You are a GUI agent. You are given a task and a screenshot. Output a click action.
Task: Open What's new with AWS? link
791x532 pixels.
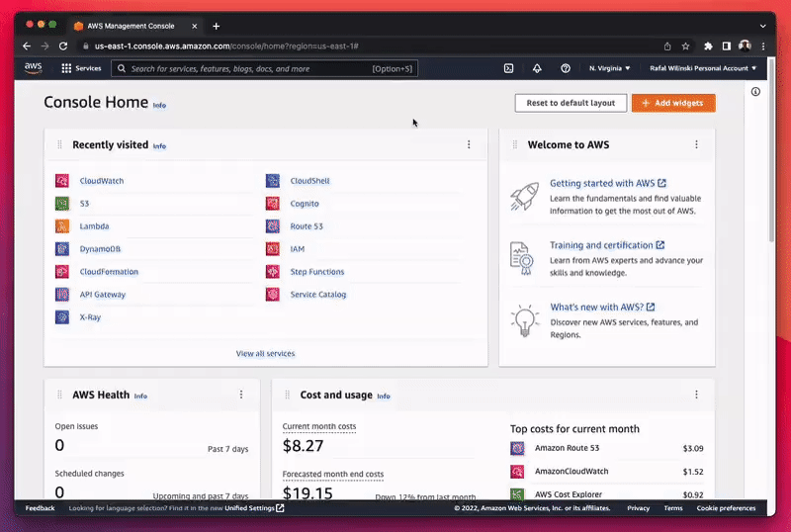point(602,307)
